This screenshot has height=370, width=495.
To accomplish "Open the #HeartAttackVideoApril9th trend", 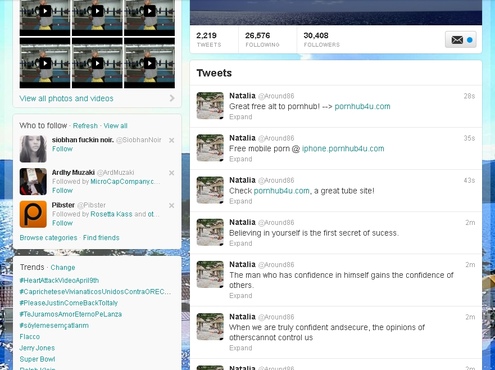I will tap(59, 280).
